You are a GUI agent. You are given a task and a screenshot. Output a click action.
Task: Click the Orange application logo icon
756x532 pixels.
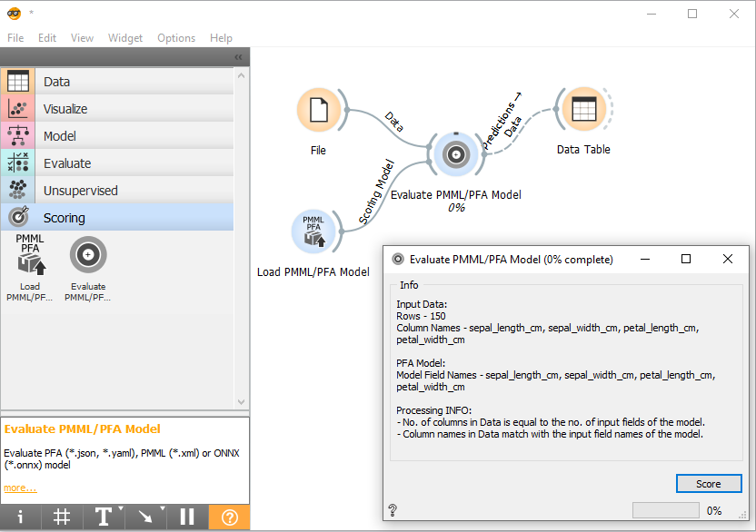pos(14,14)
